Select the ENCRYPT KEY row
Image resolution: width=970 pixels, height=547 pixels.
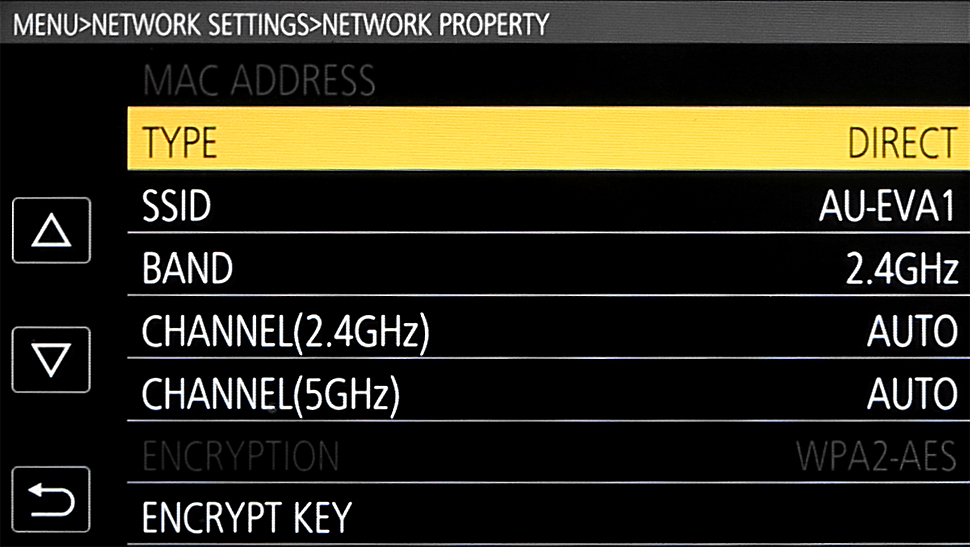click(548, 515)
